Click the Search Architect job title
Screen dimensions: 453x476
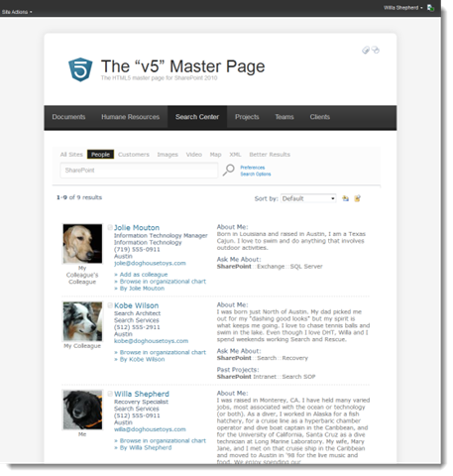(x=137, y=313)
